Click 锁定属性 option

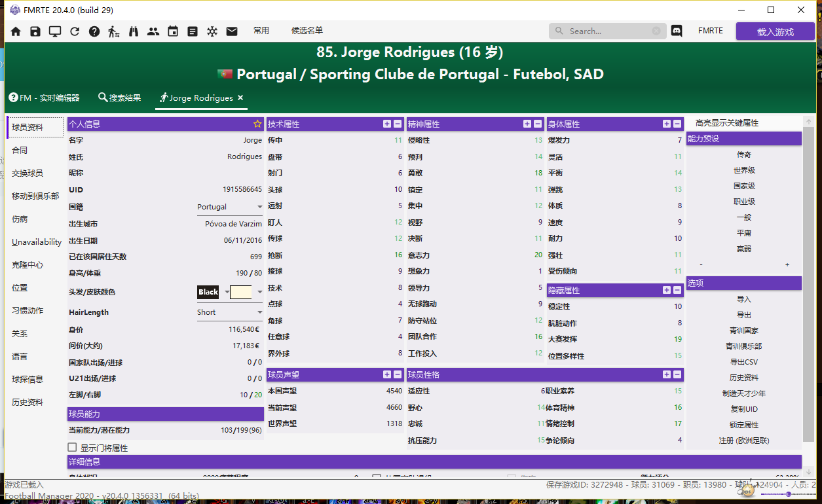tap(744, 425)
